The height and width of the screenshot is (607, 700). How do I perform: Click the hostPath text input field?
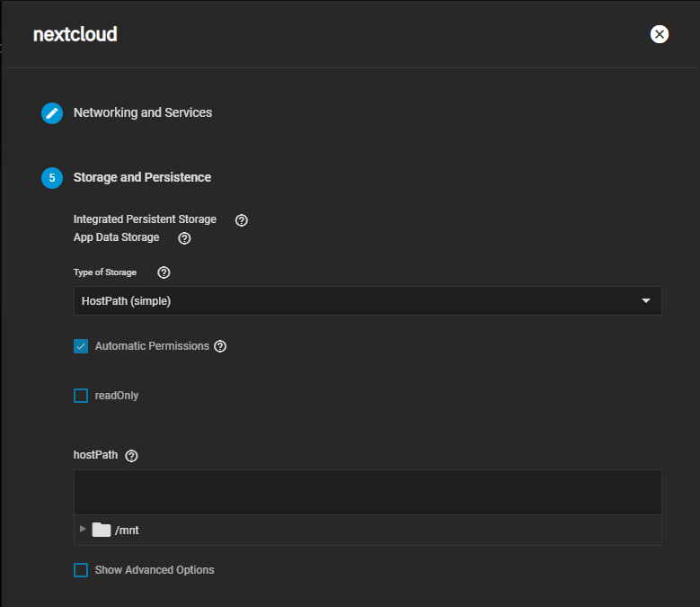click(368, 492)
